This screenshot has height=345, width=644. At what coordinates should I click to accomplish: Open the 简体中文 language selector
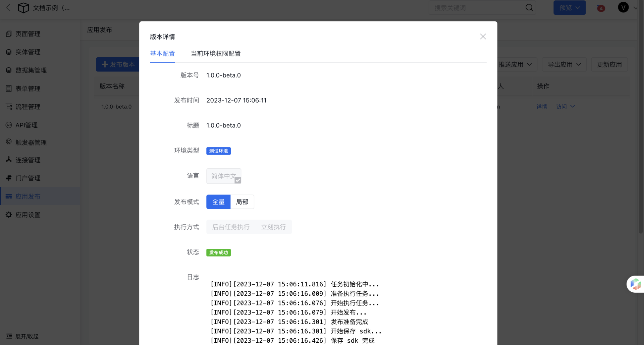(224, 176)
